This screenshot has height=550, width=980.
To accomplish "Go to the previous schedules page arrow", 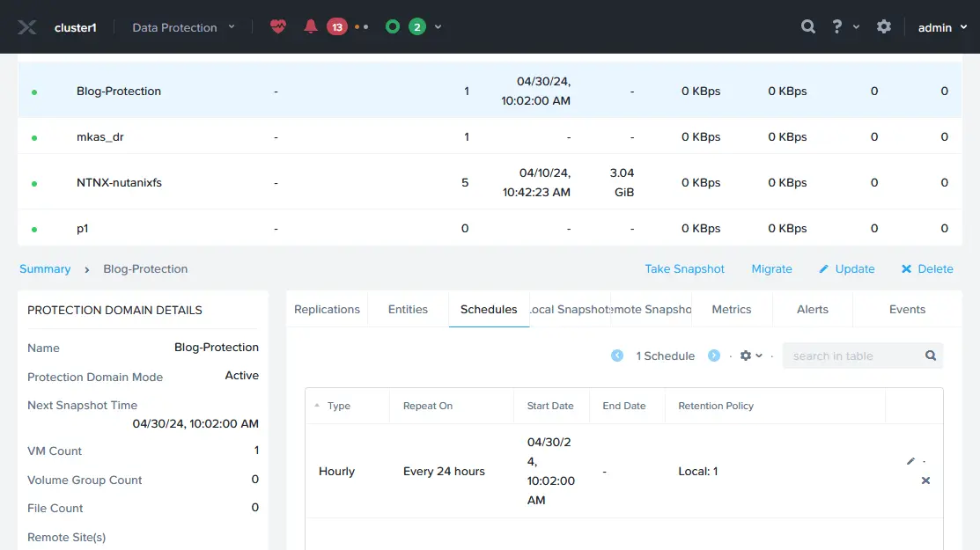I will [x=617, y=356].
